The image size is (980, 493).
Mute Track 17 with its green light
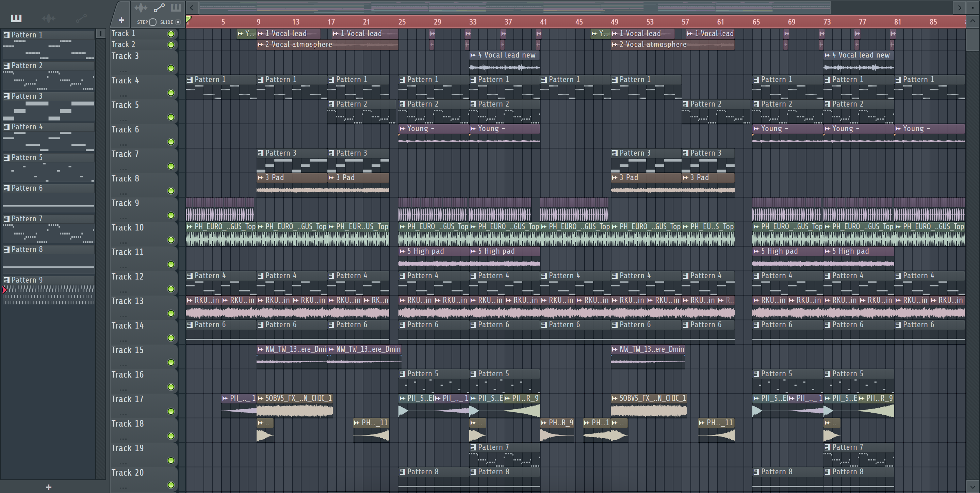pyautogui.click(x=171, y=411)
